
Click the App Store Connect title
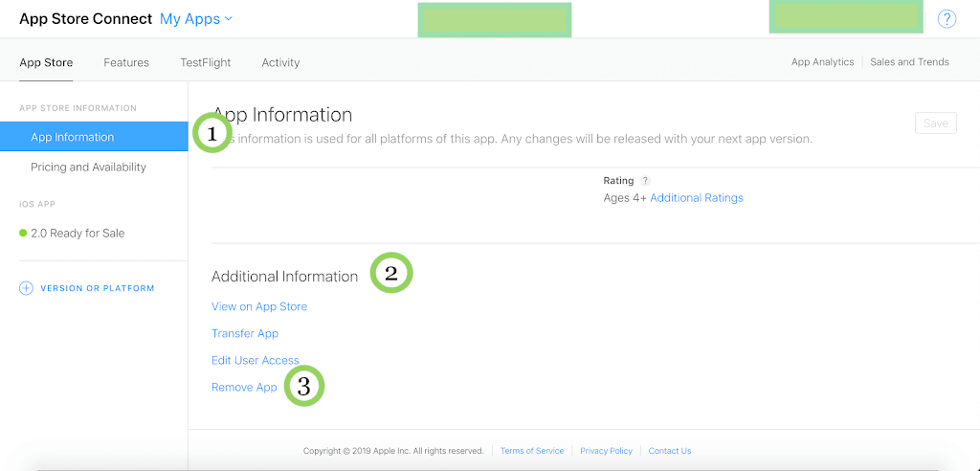pyautogui.click(x=85, y=19)
